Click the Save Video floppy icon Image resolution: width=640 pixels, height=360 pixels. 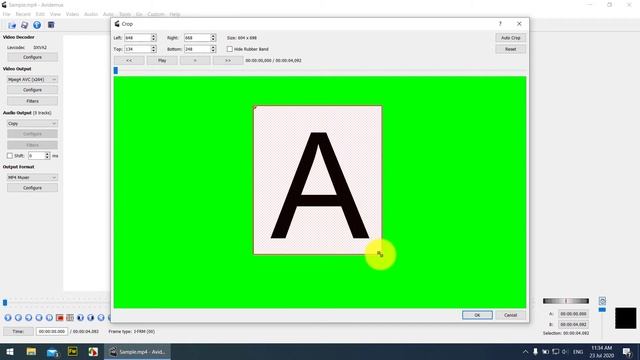point(24,25)
